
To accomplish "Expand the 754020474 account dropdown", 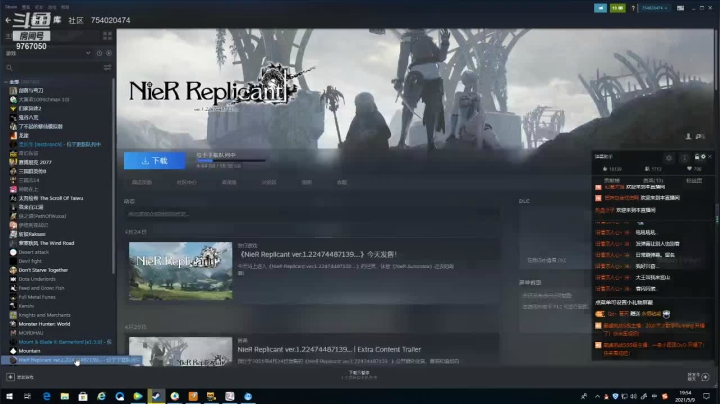I will tap(654, 8).
